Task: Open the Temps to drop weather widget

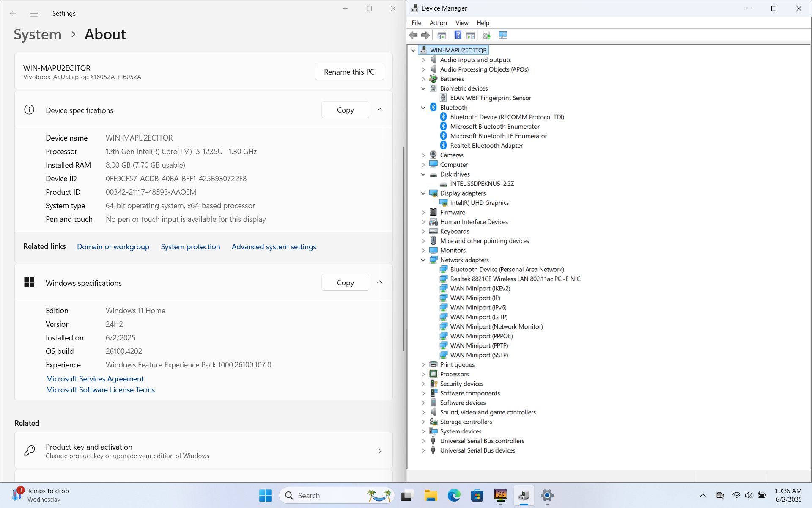Action: click(40, 495)
